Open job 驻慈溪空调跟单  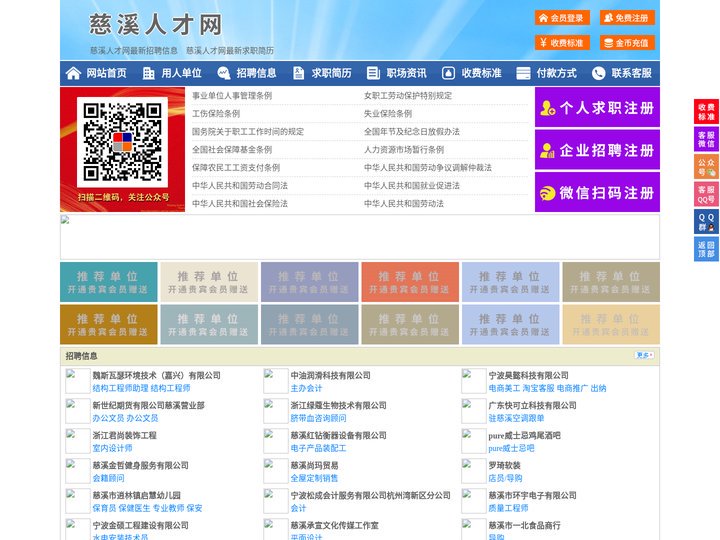pyautogui.click(x=516, y=418)
